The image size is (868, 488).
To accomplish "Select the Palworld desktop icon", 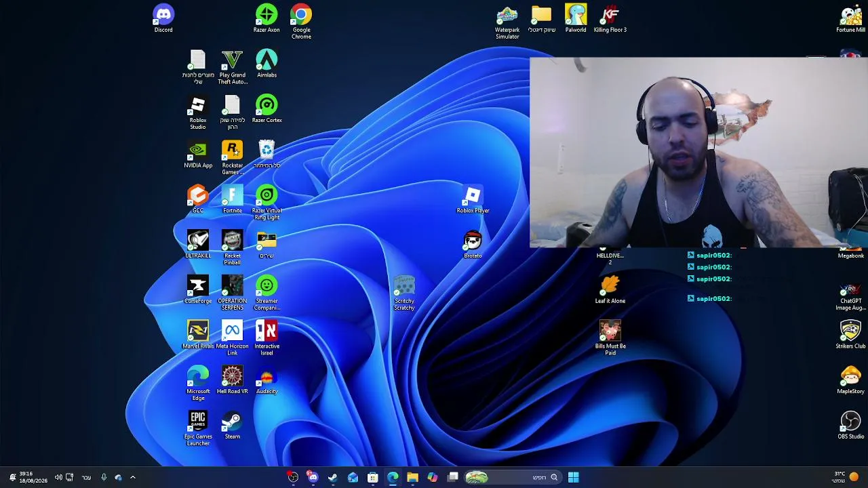I will (x=576, y=19).
